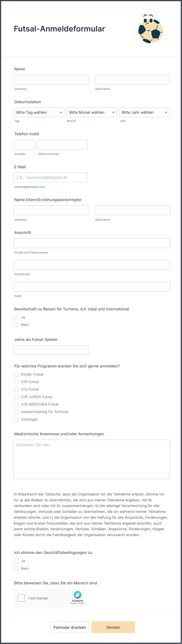Select the 'U12 Futsal' program option
The width and height of the screenshot is (182, 644).
click(16, 389)
